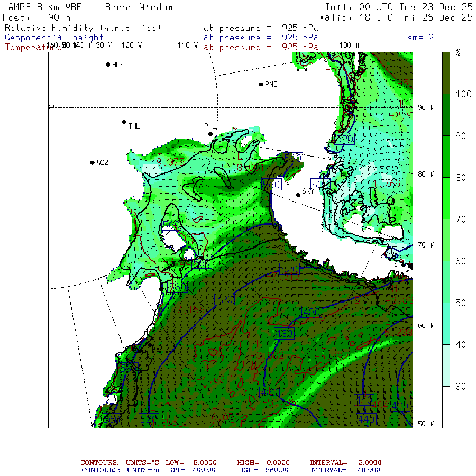Click the AG2 station label
The height and width of the screenshot is (476, 476).
(102, 163)
